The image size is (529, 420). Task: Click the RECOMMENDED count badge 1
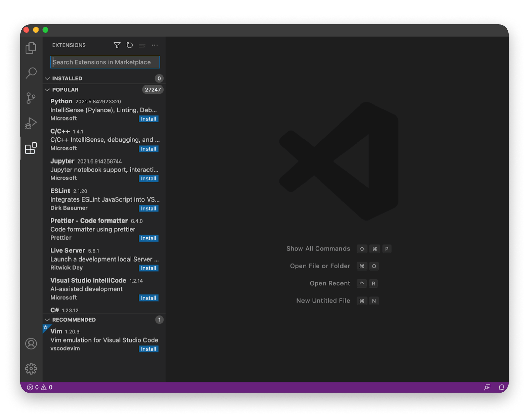tap(159, 320)
